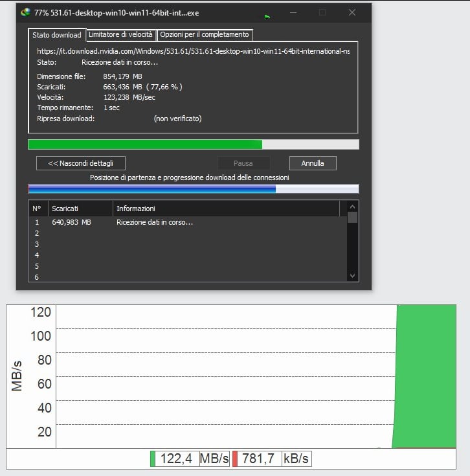Switch to Stato download tab
The height and width of the screenshot is (476, 470).
(x=57, y=35)
